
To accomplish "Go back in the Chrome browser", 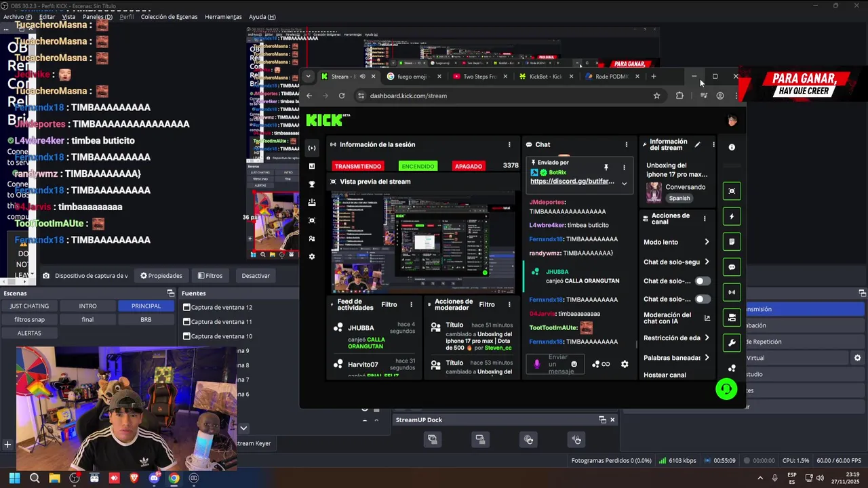I will click(309, 96).
